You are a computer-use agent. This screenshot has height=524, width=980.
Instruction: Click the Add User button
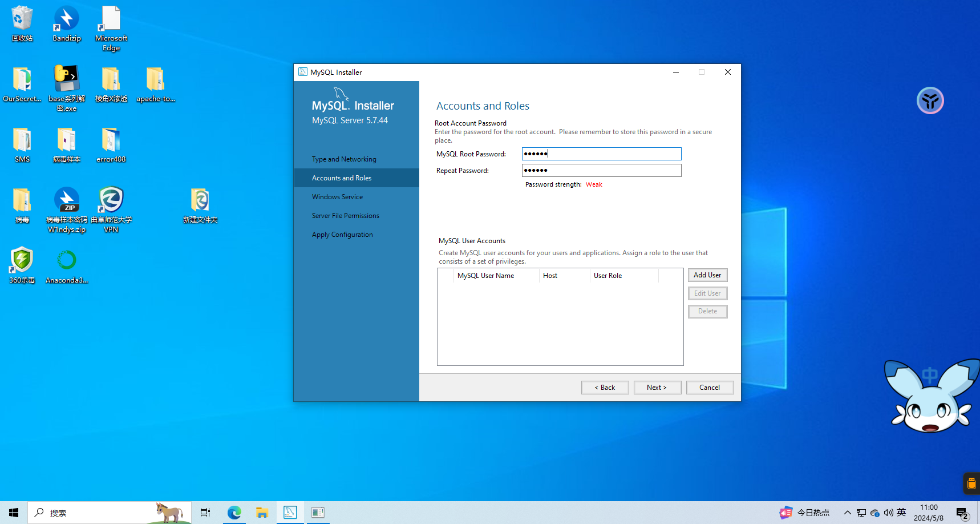(707, 275)
